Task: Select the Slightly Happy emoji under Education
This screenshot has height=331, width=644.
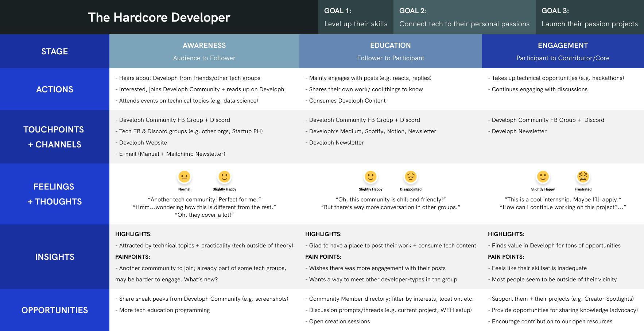Action: [371, 177]
